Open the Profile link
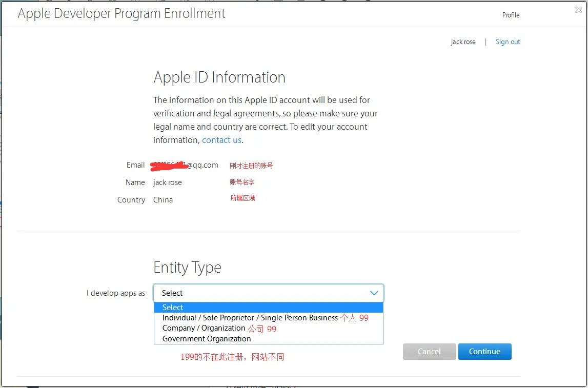 pyautogui.click(x=511, y=15)
